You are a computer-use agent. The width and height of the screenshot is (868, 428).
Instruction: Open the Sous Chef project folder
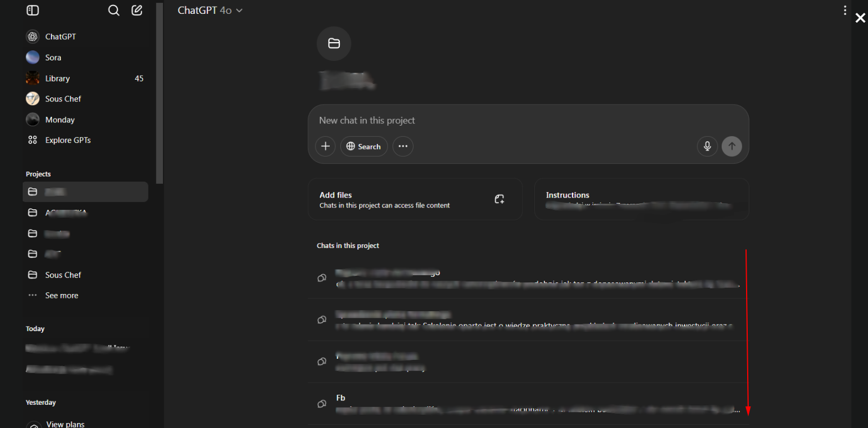[x=85, y=275]
